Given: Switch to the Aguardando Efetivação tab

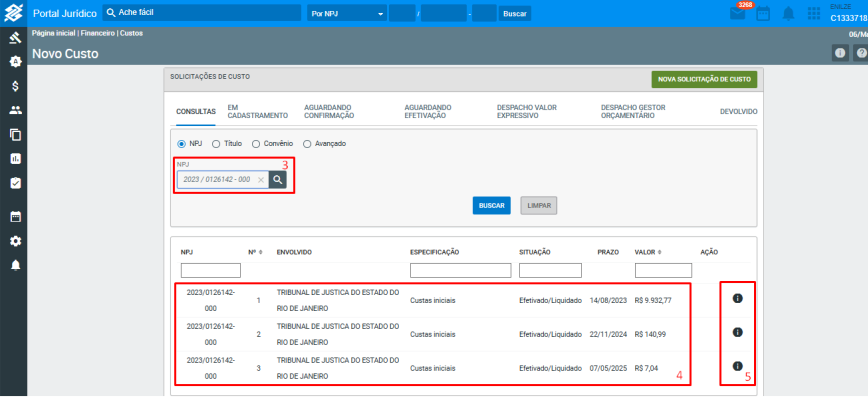Looking at the screenshot, I should [428, 111].
